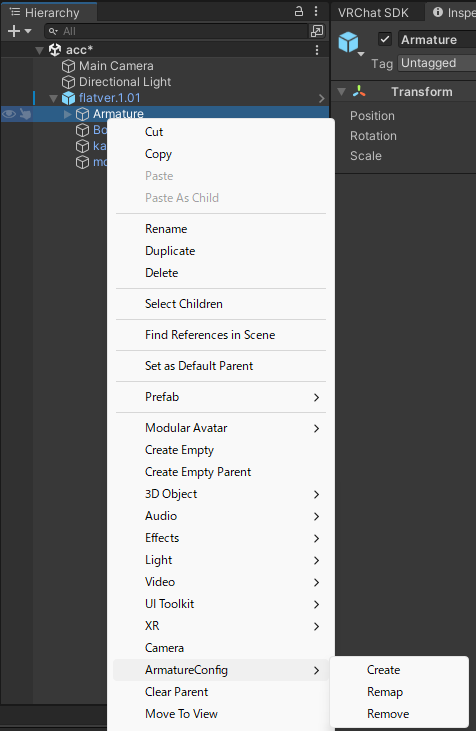Choose Clear Parent in the context menu

pos(221,692)
